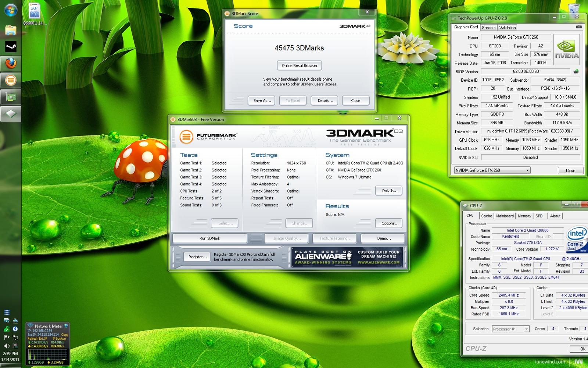Click Register button in 3DMark03

197,257
